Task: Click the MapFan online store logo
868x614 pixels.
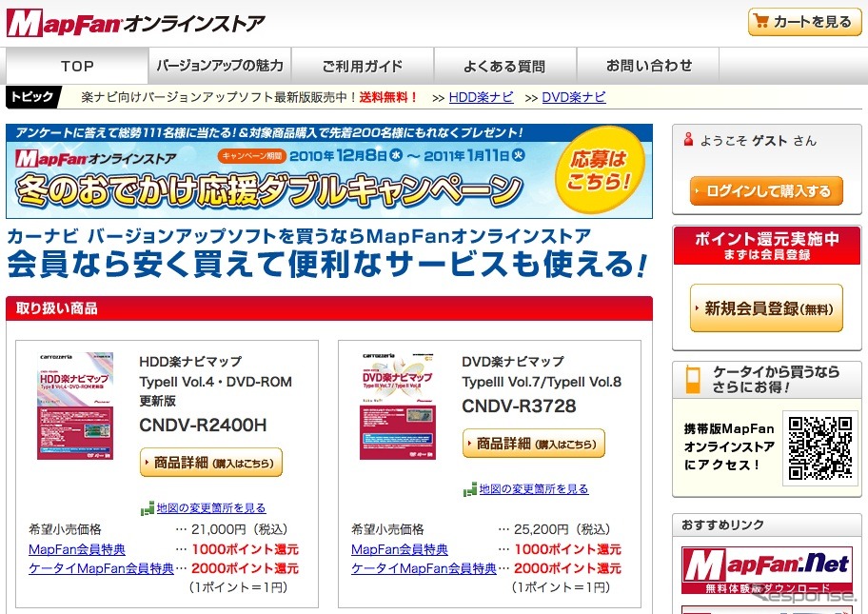Action: (x=135, y=23)
